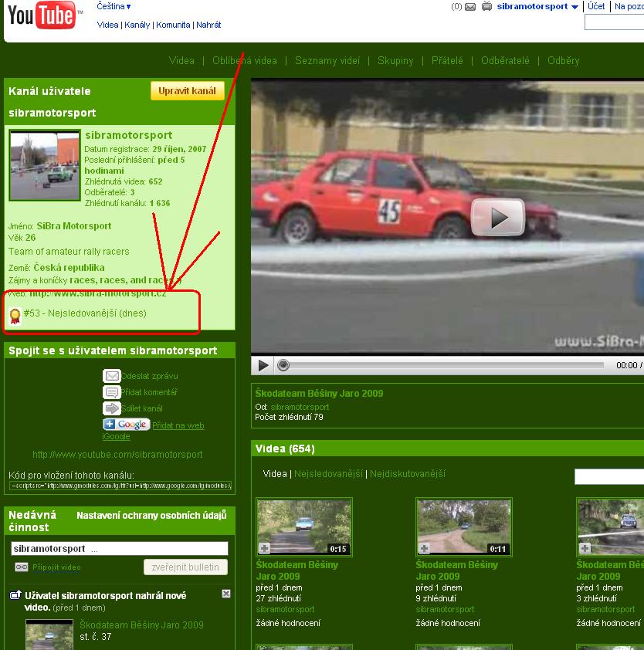The image size is (644, 650).
Task: Switch to the Seznamy videí section
Action: [327, 60]
